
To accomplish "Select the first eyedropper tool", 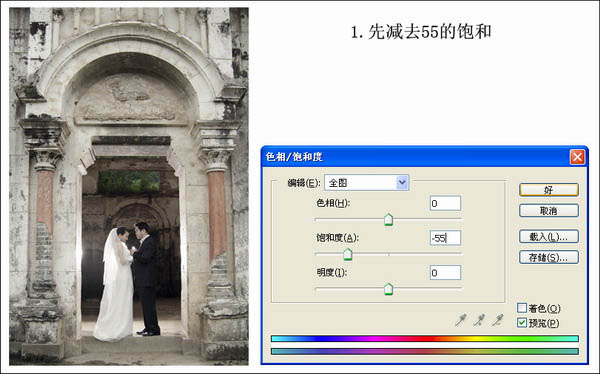I will click(x=460, y=320).
